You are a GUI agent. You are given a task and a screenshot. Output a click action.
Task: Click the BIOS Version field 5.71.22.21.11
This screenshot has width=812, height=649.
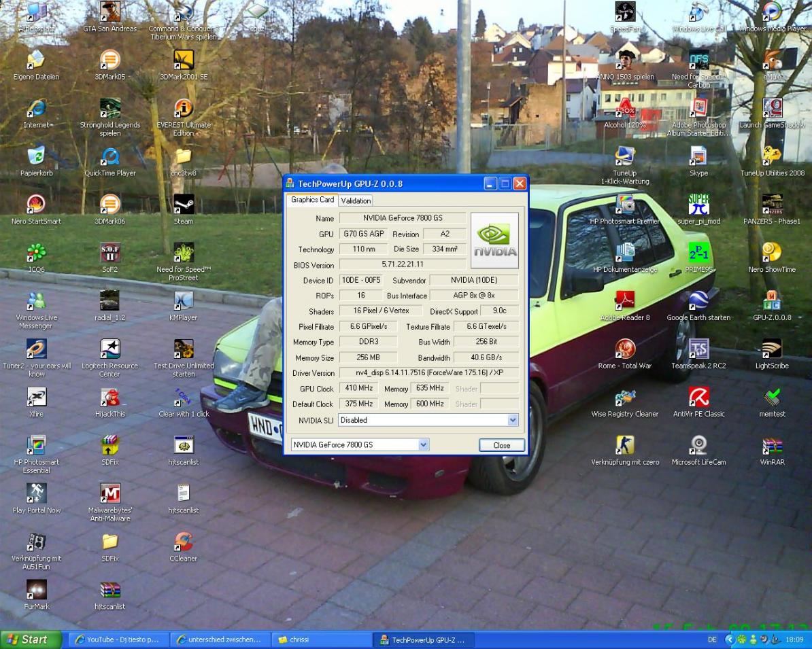403,264
